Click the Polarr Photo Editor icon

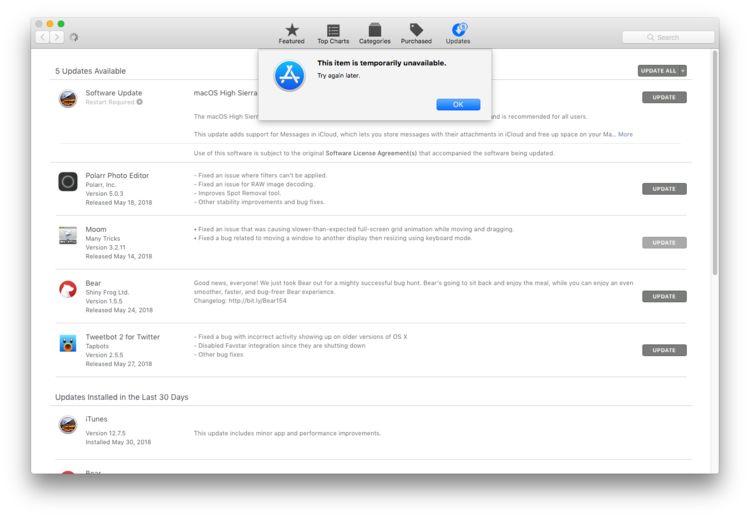68,181
